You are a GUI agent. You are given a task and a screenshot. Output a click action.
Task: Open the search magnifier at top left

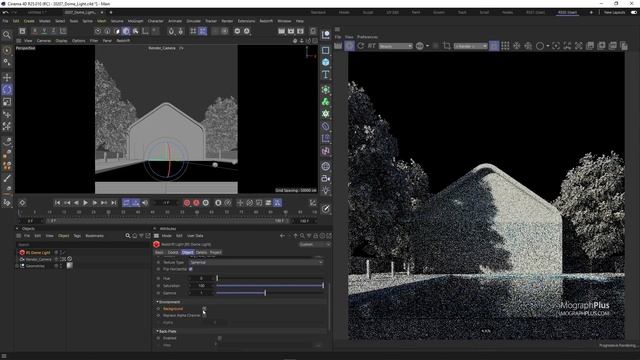pos(7,35)
